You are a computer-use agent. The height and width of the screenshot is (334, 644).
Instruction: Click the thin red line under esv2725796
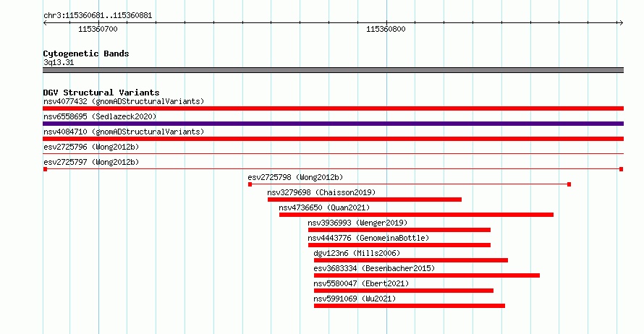(333, 154)
